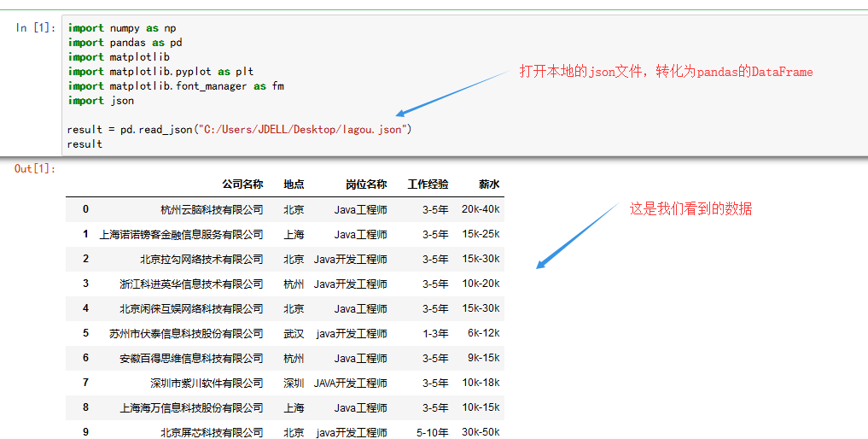Select row index 2 in the DataFrame

[86, 259]
